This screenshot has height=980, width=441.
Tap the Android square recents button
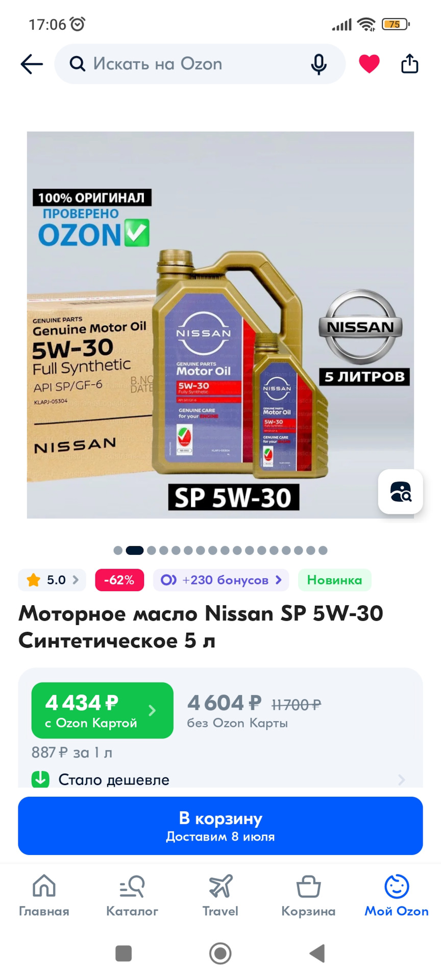124,953
